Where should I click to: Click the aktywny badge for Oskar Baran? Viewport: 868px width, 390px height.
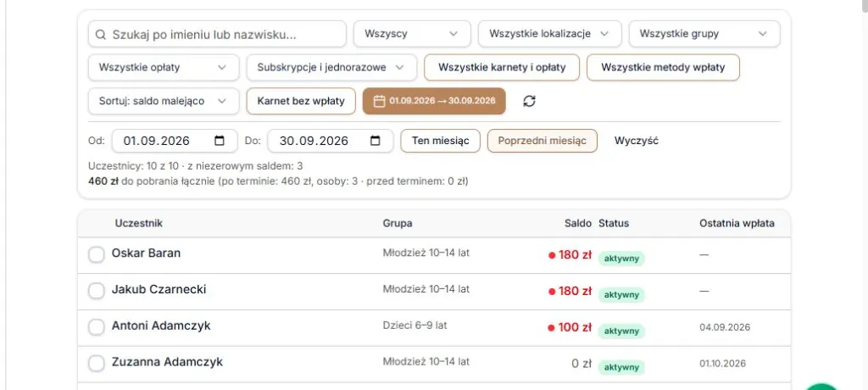(x=621, y=258)
